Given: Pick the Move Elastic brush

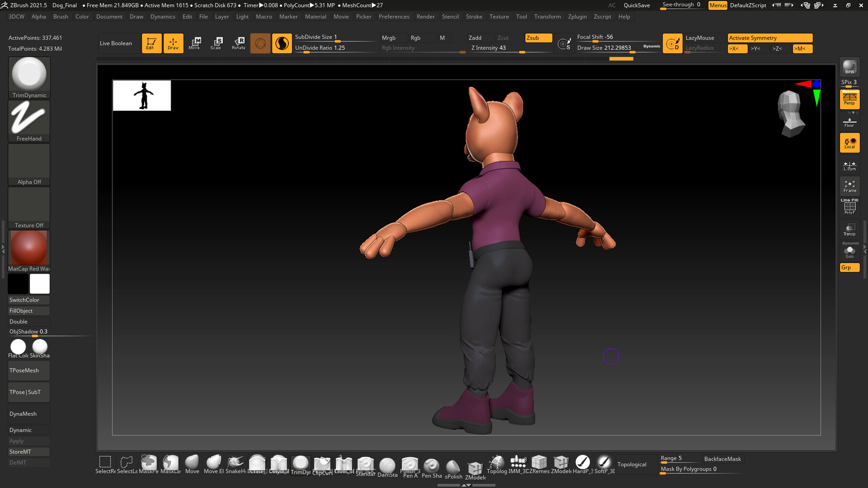Looking at the screenshot, I should point(214,464).
